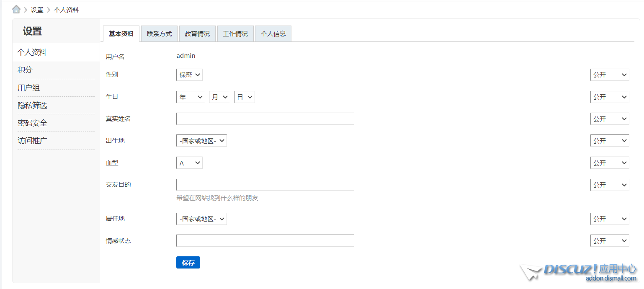Go to 积分 in the sidebar
Screen dimensions: 644x289
tap(25, 70)
